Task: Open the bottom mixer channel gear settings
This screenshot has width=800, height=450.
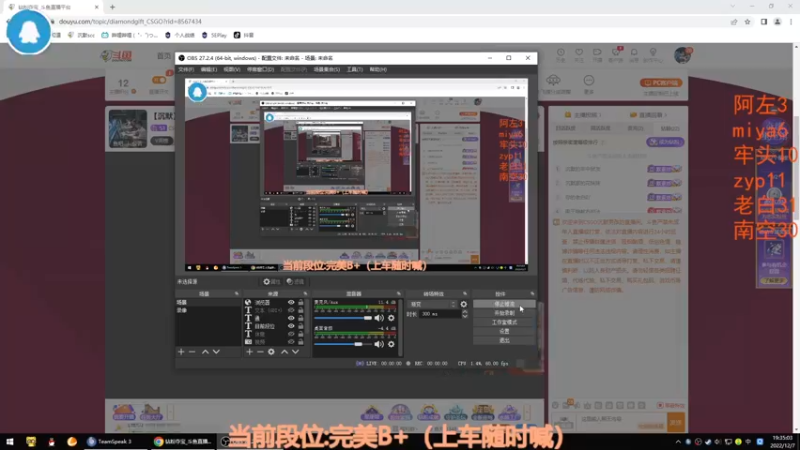Action: pyautogui.click(x=391, y=344)
